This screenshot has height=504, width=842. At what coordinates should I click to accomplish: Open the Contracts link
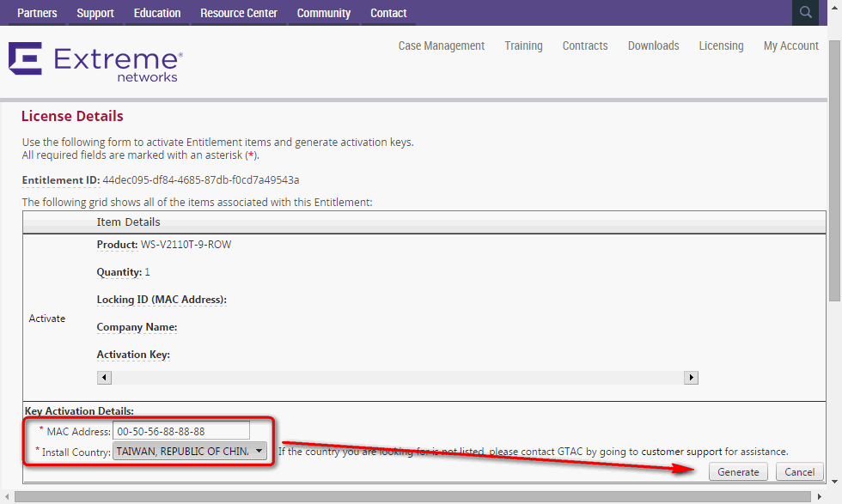point(585,46)
